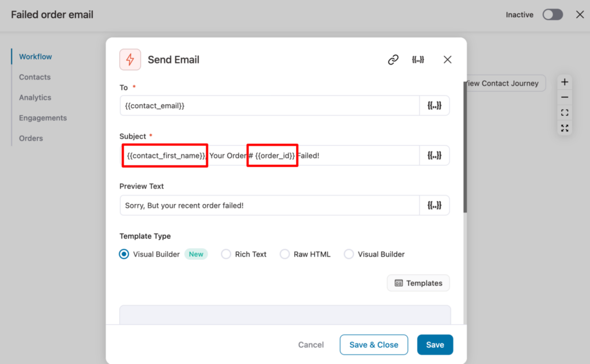Image resolution: width=590 pixels, height=364 pixels.
Task: Insert merge tag in Preview Text field
Action: [x=434, y=206]
